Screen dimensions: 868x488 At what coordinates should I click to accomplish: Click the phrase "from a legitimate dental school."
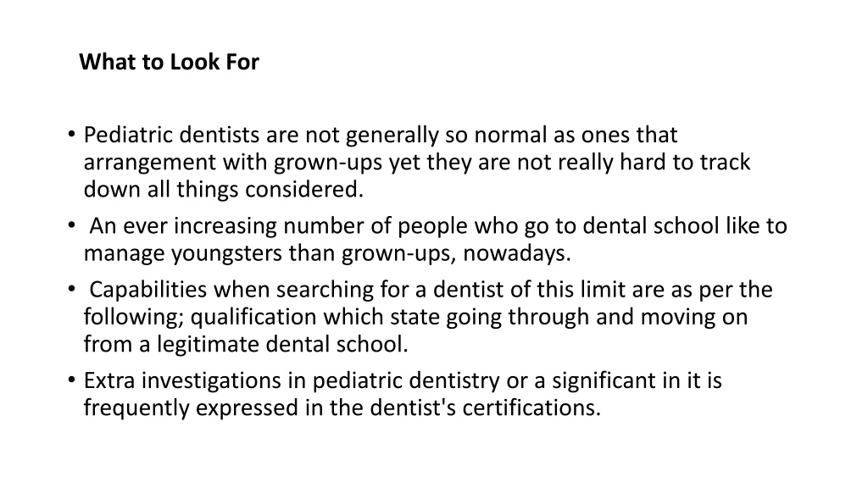[246, 344]
